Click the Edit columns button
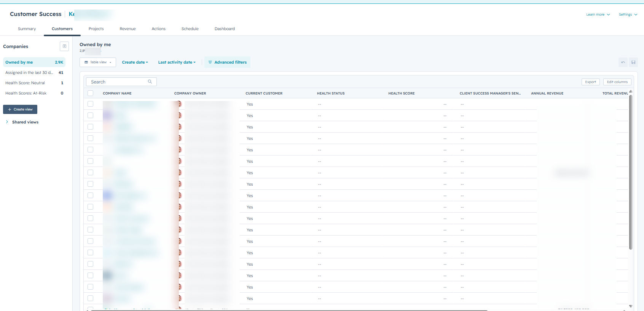 point(617,82)
